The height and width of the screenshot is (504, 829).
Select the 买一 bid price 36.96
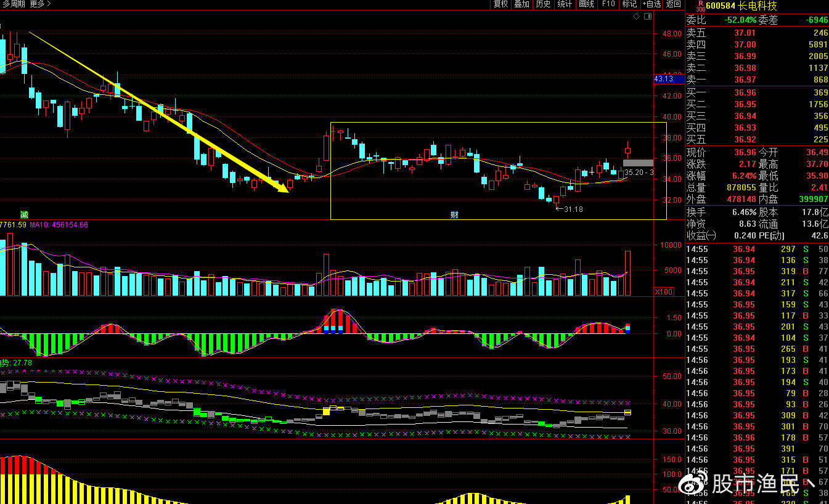[x=745, y=93]
